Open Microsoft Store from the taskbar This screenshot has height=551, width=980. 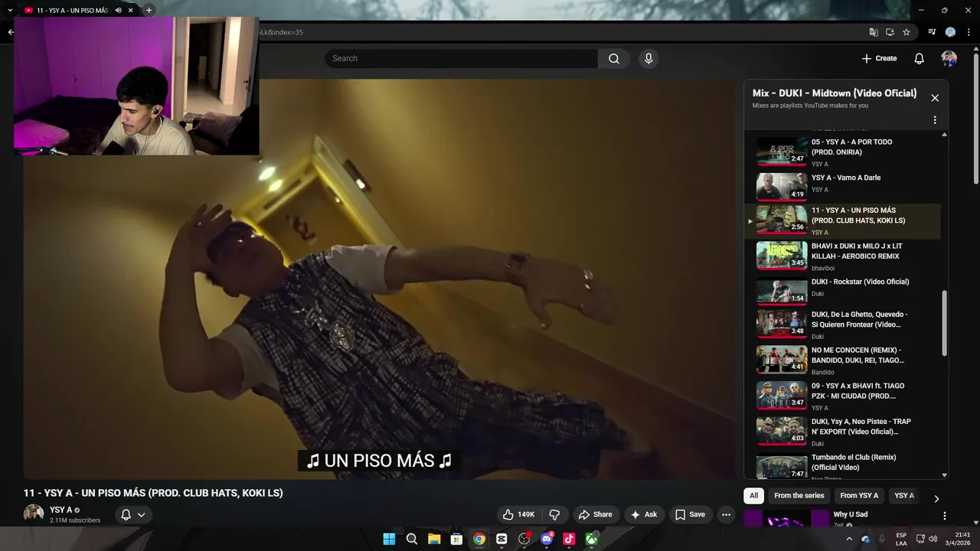[456, 539]
